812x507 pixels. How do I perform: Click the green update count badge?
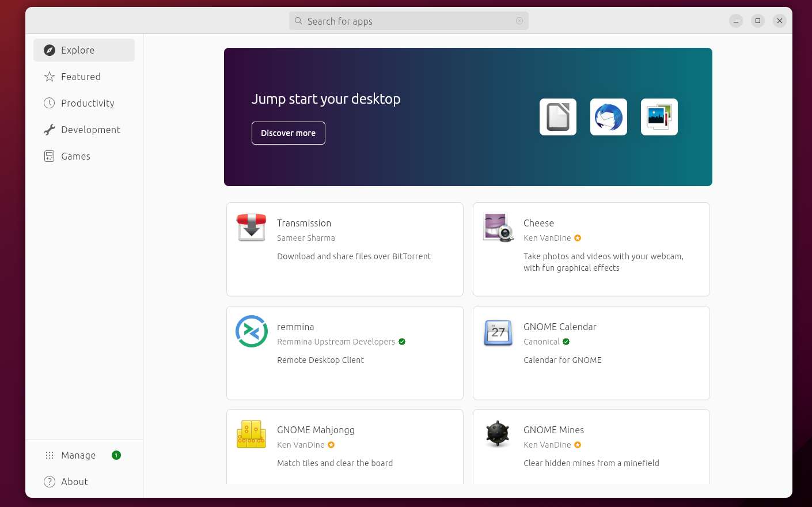tap(116, 455)
